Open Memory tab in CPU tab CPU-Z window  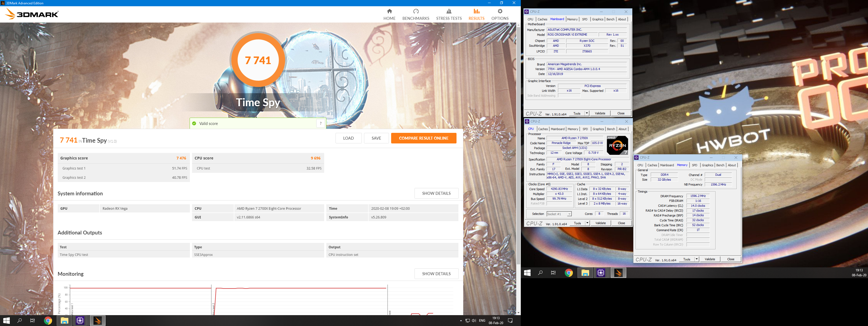[573, 129]
